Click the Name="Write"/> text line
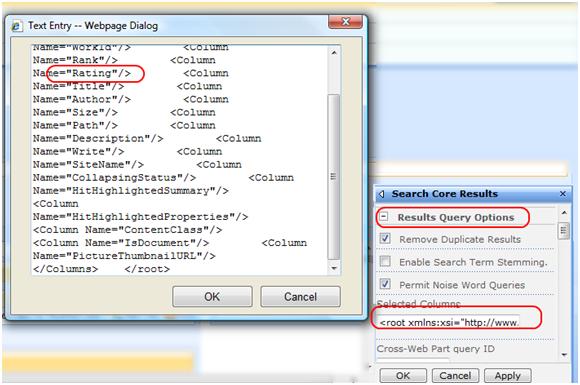Viewport: 580px width, 385px height. point(78,152)
